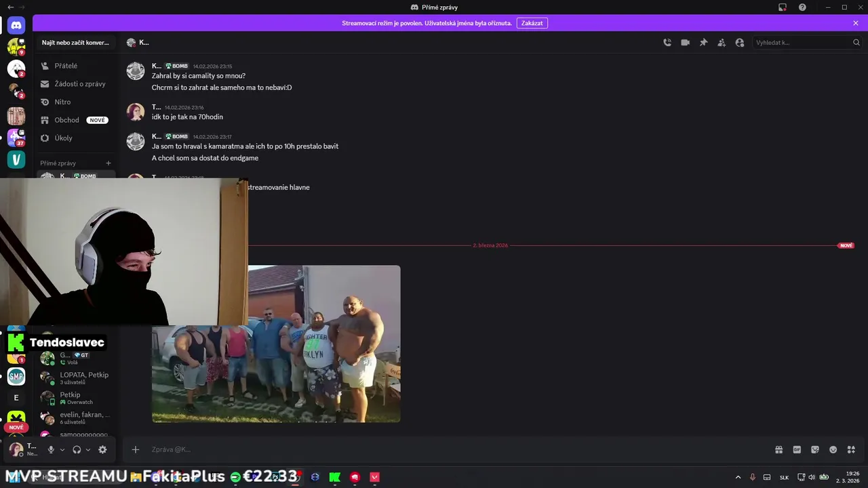Click the red NOVÉ unread pill in the server bar
Screen dimensions: 868x488
tap(16, 428)
